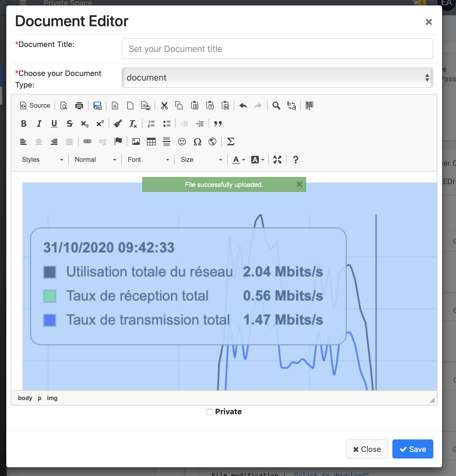Click the About CKEditor question mark
Viewport: 456px width, 476px height.
tap(295, 160)
